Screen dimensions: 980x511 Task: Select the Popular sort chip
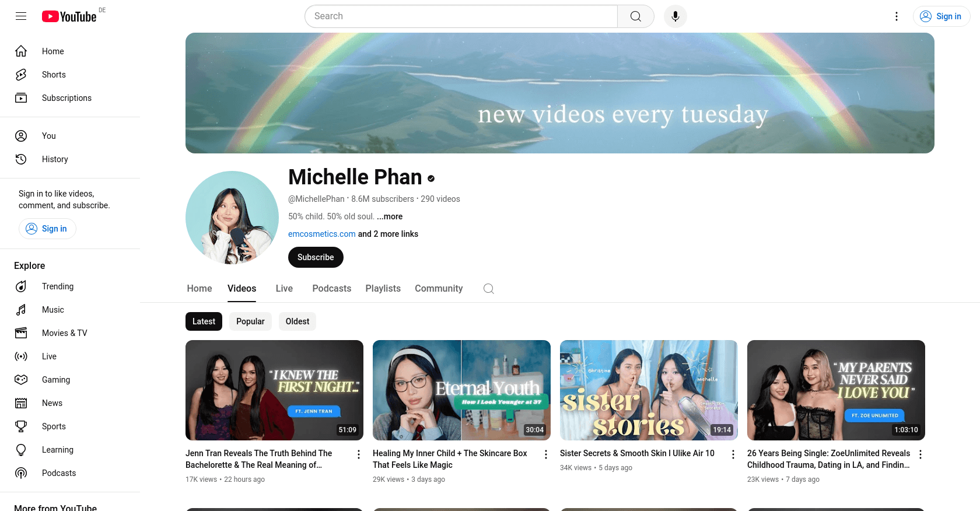pos(250,321)
